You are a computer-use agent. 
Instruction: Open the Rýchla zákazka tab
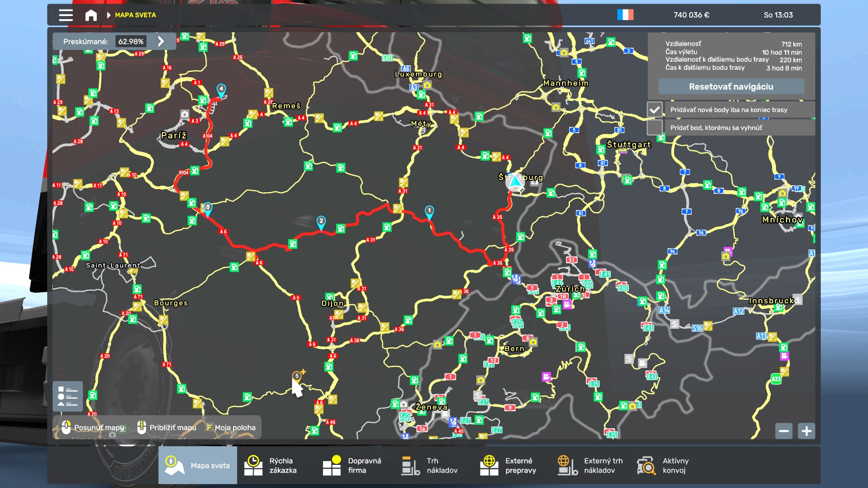(x=271, y=465)
